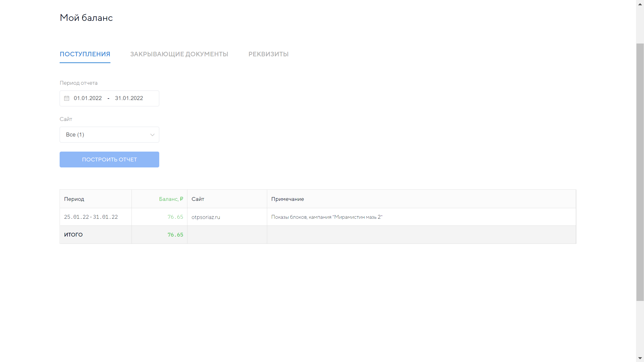
Task: Click the end date 31.01.2022
Action: tap(129, 98)
